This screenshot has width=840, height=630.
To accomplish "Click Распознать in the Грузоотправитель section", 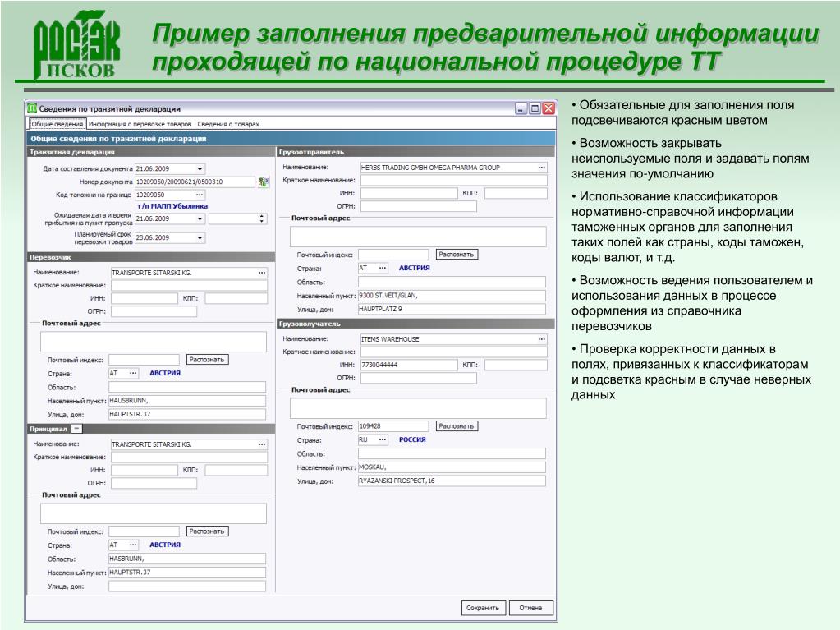I will point(457,255).
